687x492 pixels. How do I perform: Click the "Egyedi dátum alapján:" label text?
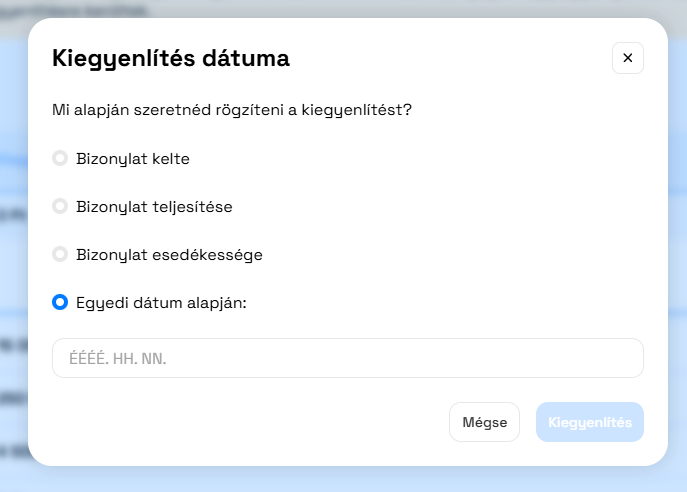coord(161,302)
